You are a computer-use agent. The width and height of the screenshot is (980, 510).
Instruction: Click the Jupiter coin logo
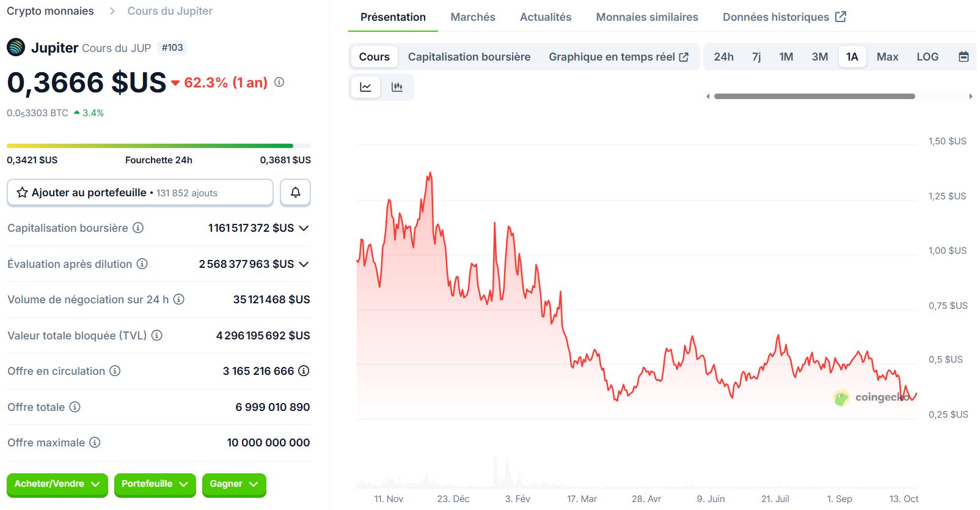[16, 47]
